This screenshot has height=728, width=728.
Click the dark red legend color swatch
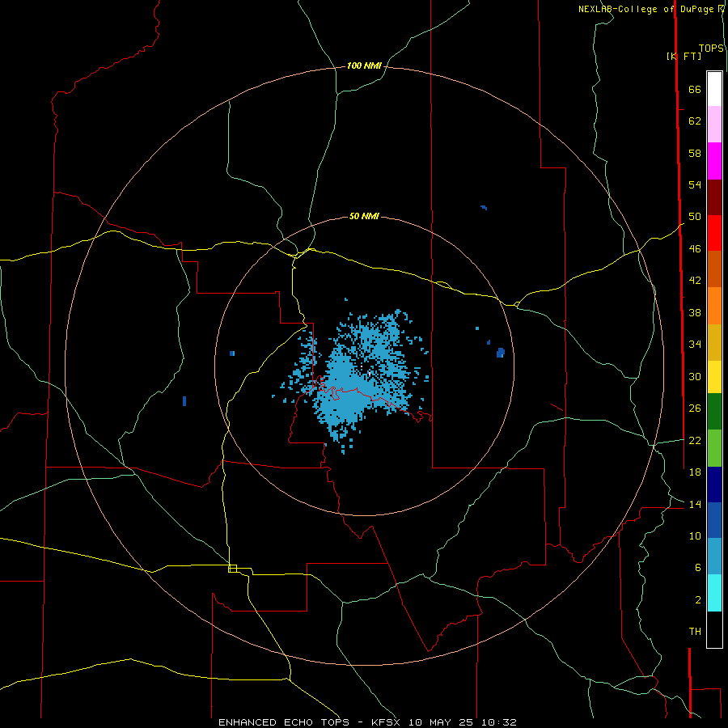(714, 197)
